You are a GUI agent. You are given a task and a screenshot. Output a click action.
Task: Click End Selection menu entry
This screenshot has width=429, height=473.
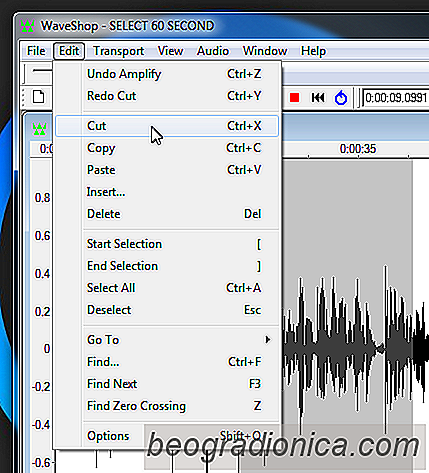coord(167,266)
